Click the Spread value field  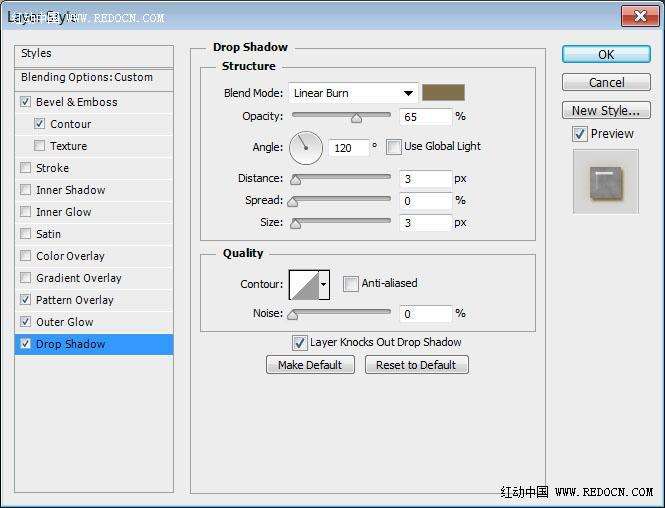click(425, 201)
